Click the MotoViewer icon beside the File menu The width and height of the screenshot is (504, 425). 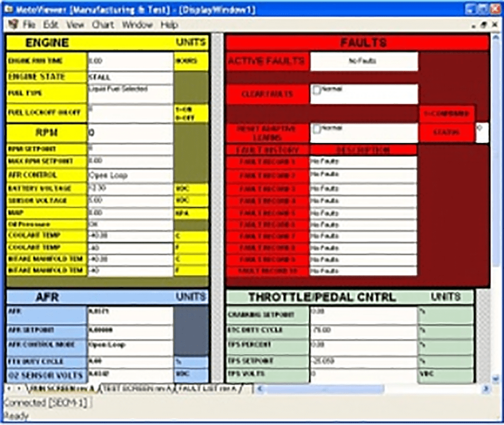click(x=13, y=24)
